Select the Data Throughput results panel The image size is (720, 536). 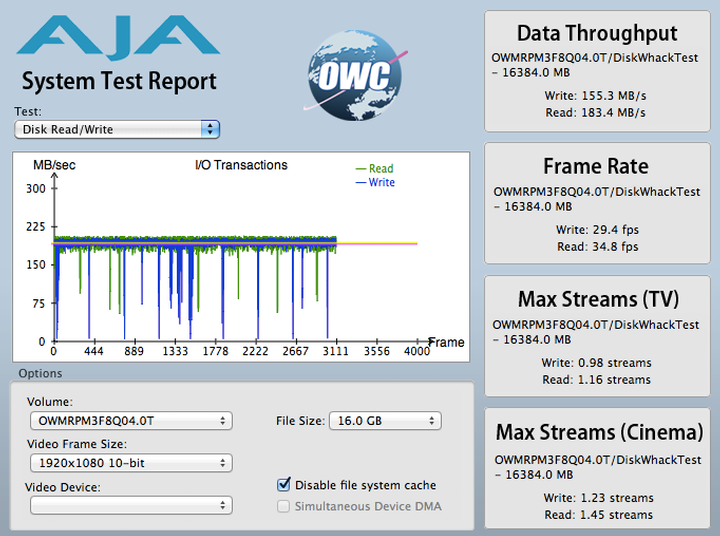[598, 71]
